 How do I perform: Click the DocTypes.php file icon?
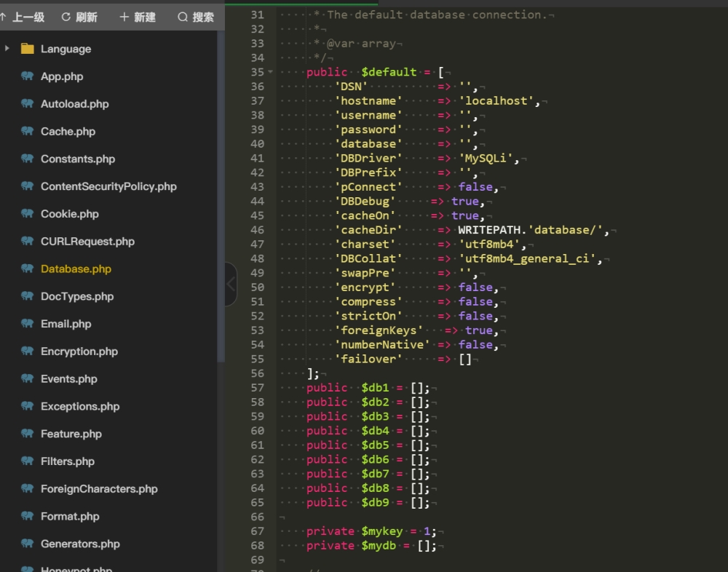[x=28, y=295]
